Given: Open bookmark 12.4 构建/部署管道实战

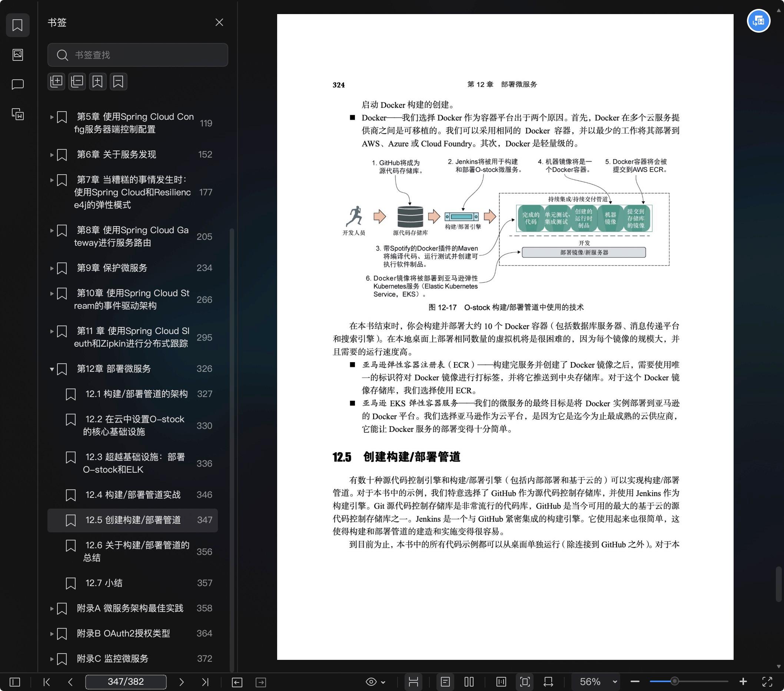Looking at the screenshot, I should click(132, 495).
